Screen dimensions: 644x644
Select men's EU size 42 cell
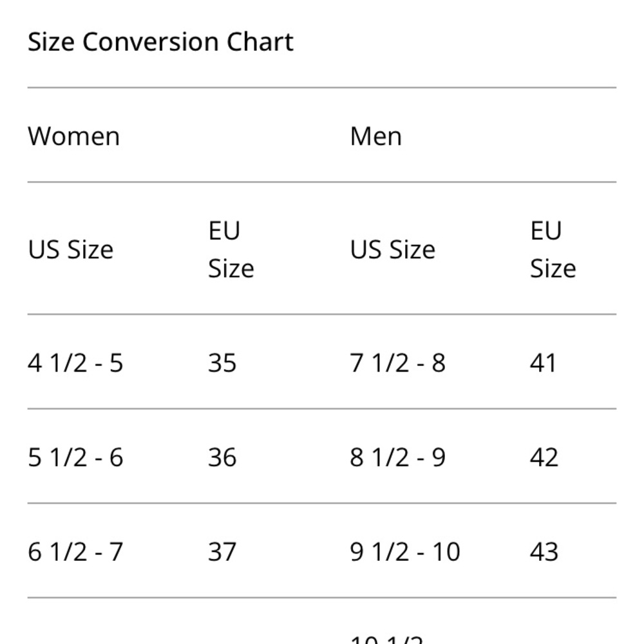(544, 457)
